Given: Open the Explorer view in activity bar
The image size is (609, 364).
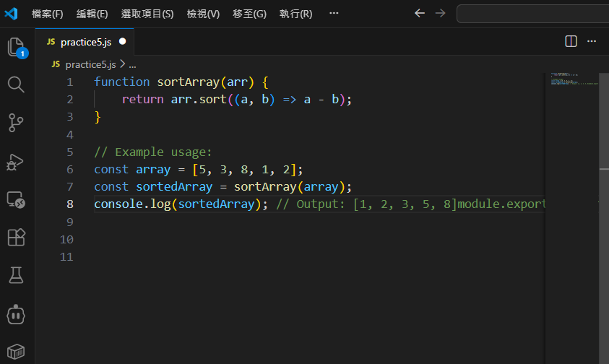Looking at the screenshot, I should point(16,48).
